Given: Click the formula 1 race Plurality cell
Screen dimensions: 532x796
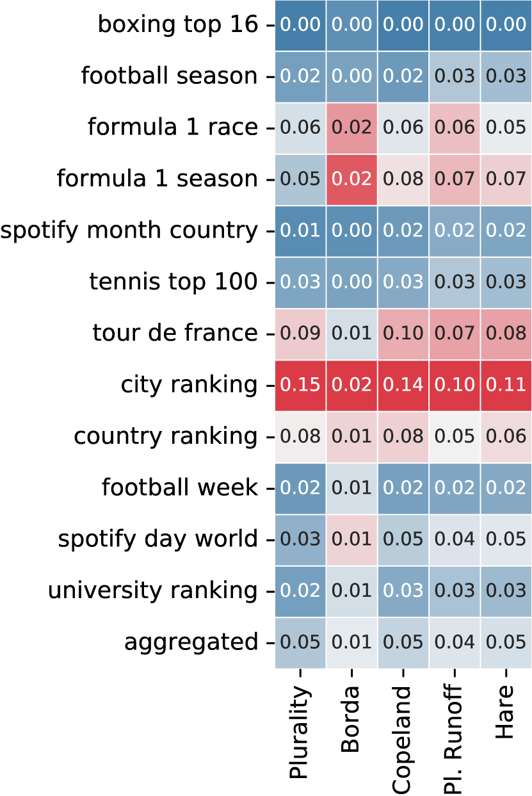Looking at the screenshot, I should tap(301, 128).
